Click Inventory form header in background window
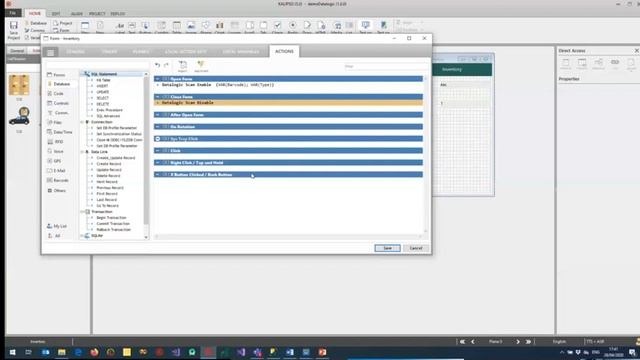640x360 pixels. pos(452,69)
